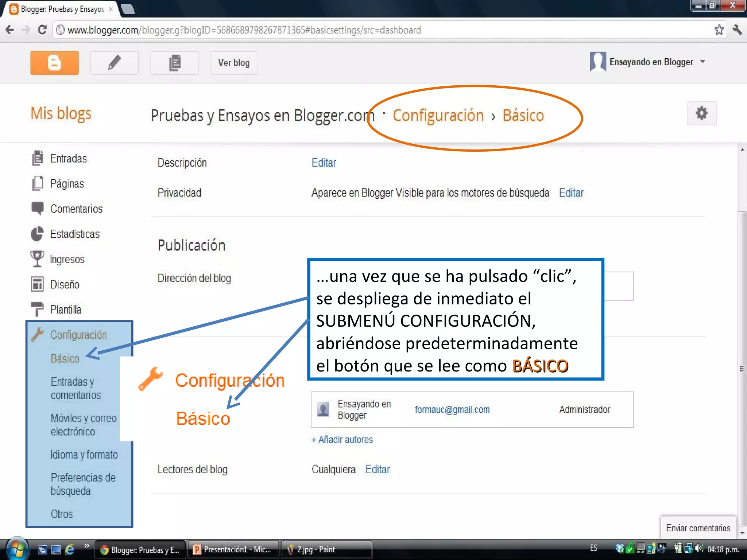Click the page scrollbar down arrow
Image resolution: width=747 pixels, height=560 pixels.
(742, 533)
